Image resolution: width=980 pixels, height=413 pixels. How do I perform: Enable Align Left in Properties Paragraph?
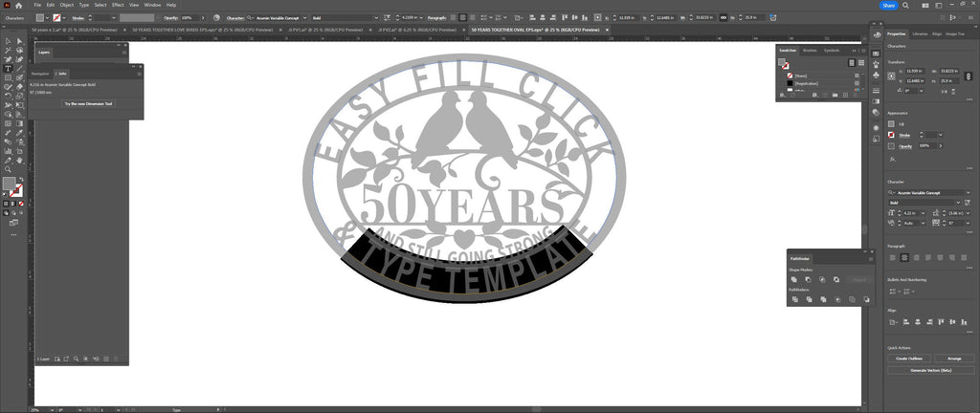893,258
